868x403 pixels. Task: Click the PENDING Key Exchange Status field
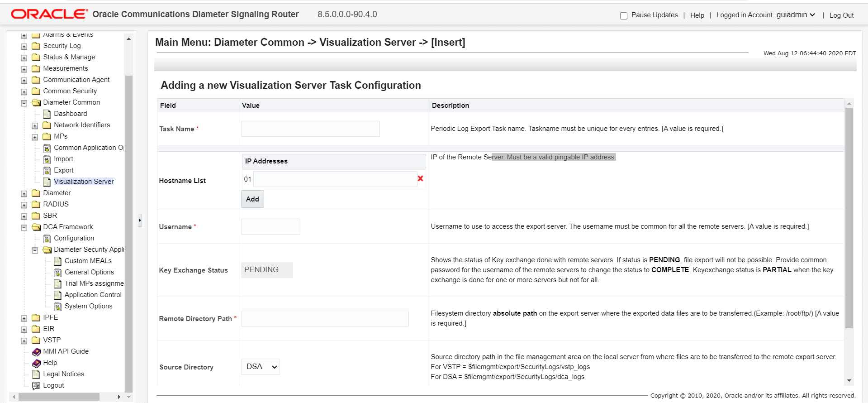267,270
